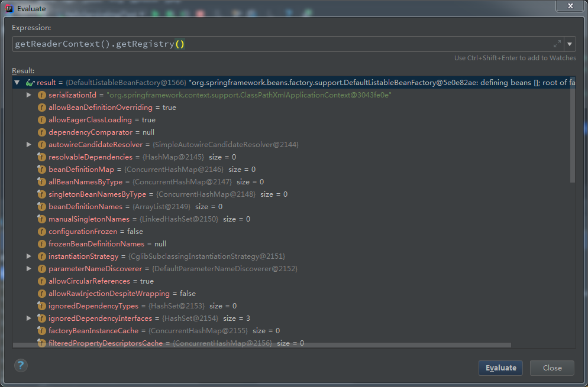Click the field icon of autowireCandidateResolver
The image size is (588, 387).
point(41,145)
